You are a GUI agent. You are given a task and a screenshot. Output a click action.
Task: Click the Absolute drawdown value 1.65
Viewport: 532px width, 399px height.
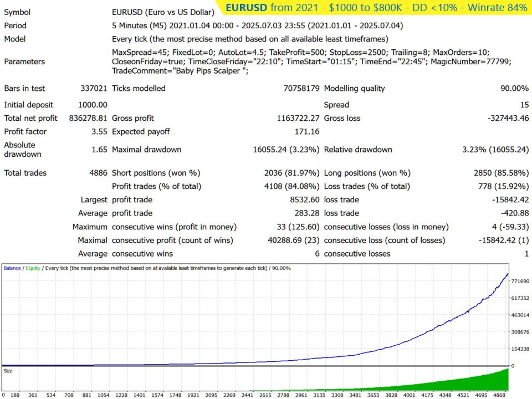(x=99, y=150)
